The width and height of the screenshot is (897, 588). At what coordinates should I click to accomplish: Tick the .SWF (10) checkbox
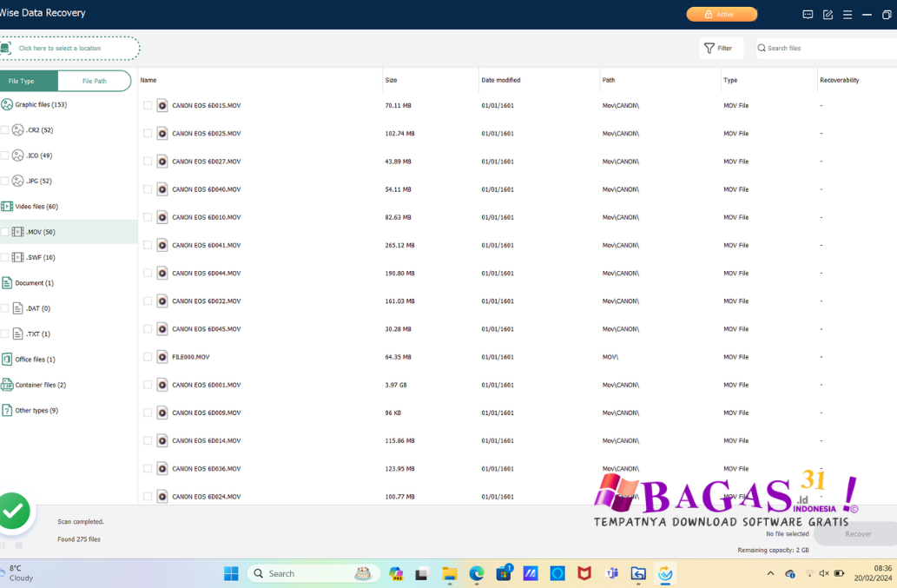coord(4,257)
